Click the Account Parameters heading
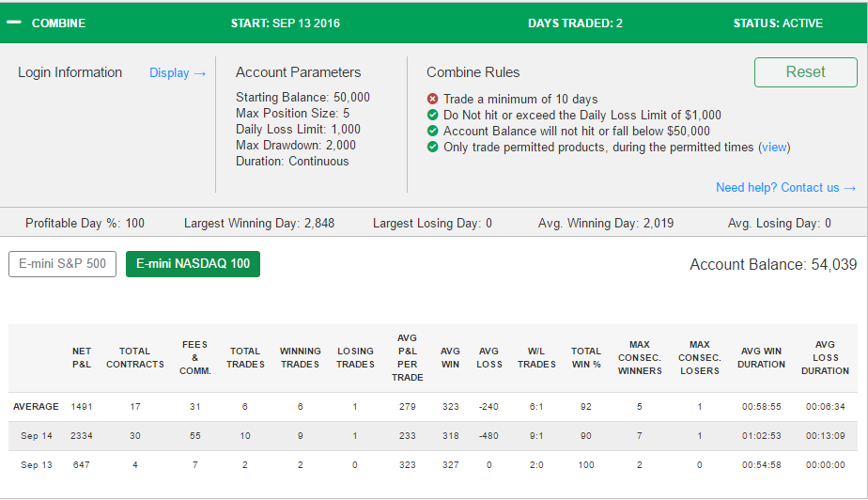The width and height of the screenshot is (868, 500). pos(298,72)
